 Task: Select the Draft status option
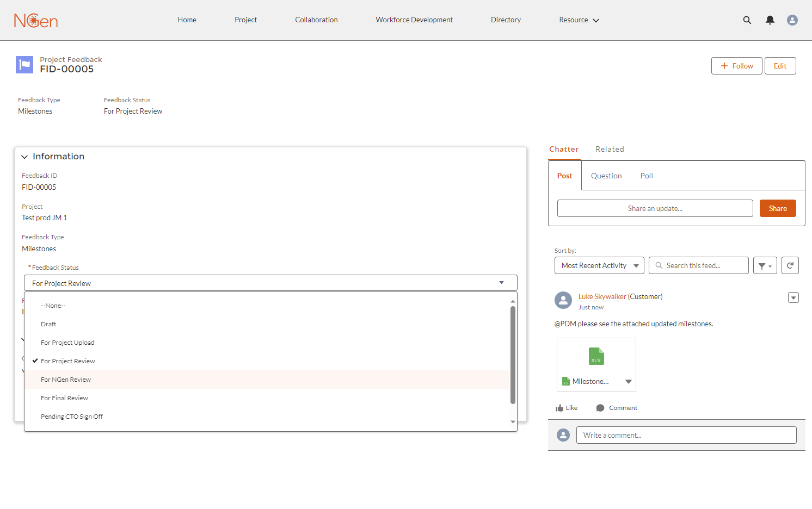click(267, 324)
